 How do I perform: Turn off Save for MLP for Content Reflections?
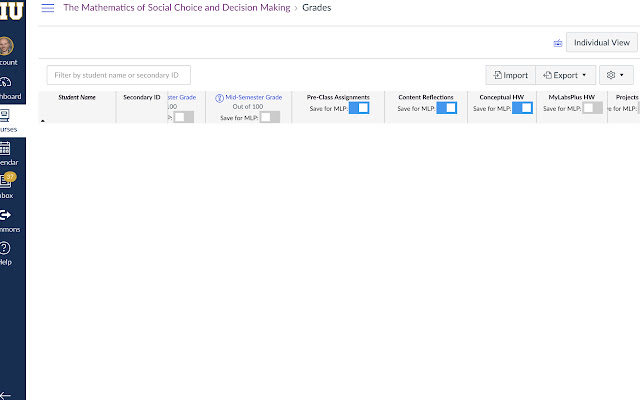(446, 108)
